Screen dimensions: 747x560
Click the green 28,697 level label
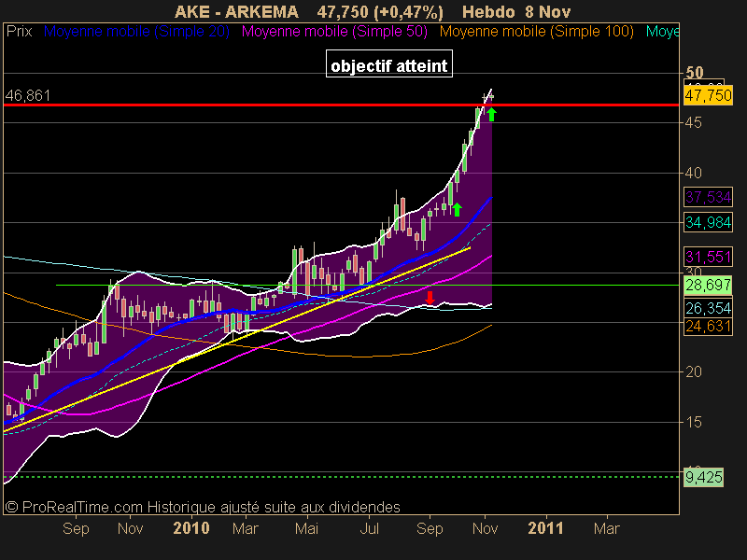(x=708, y=286)
